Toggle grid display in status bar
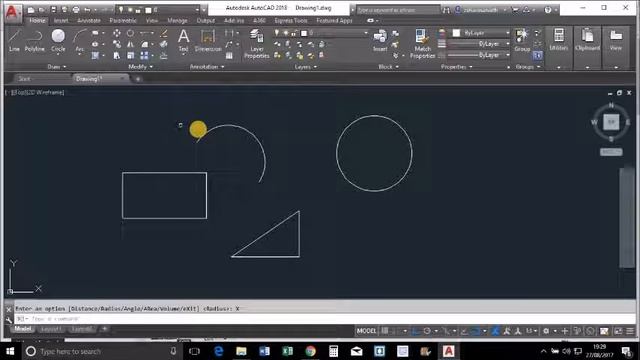 point(384,331)
